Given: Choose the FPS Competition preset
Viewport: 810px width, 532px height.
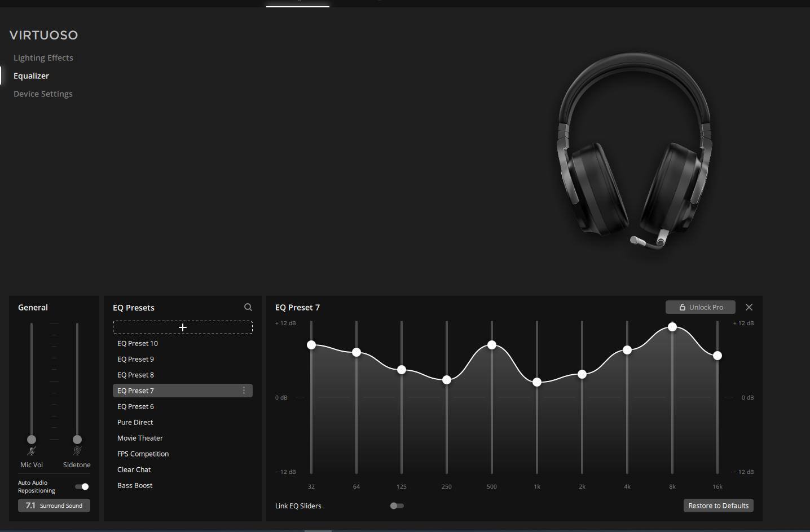Looking at the screenshot, I should 143,454.
